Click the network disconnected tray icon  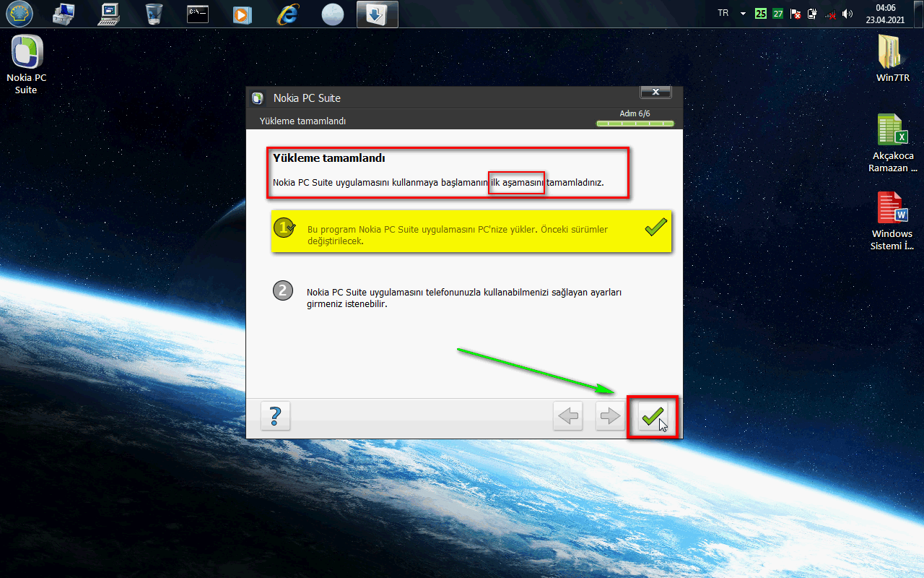point(830,14)
